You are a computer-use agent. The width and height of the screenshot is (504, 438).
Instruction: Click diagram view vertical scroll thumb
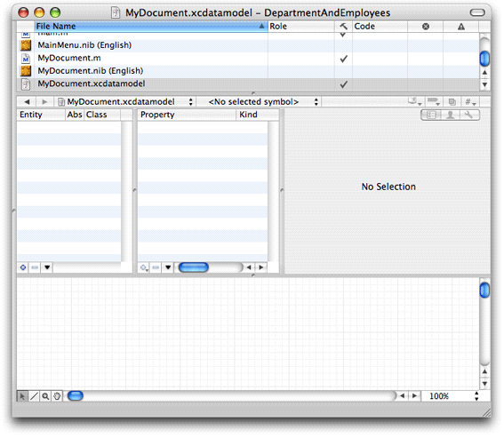tap(484, 291)
